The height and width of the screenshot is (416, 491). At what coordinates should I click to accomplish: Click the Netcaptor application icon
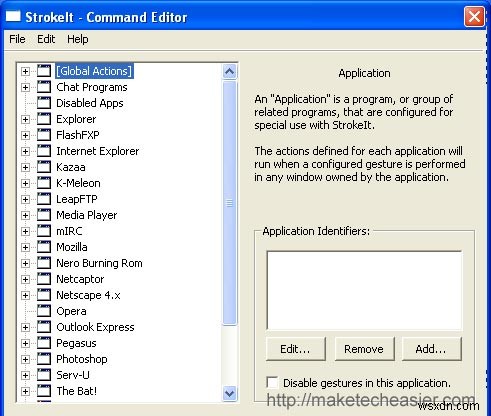[x=44, y=279]
